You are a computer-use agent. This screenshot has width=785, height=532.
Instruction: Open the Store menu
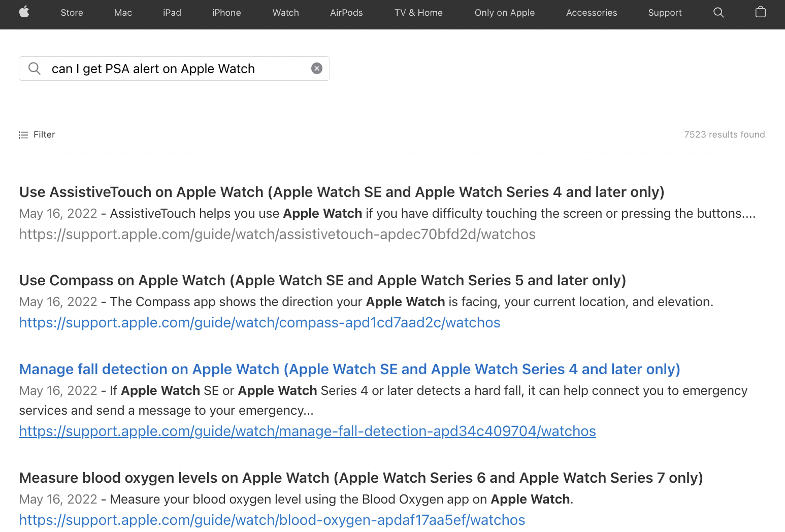tap(72, 13)
